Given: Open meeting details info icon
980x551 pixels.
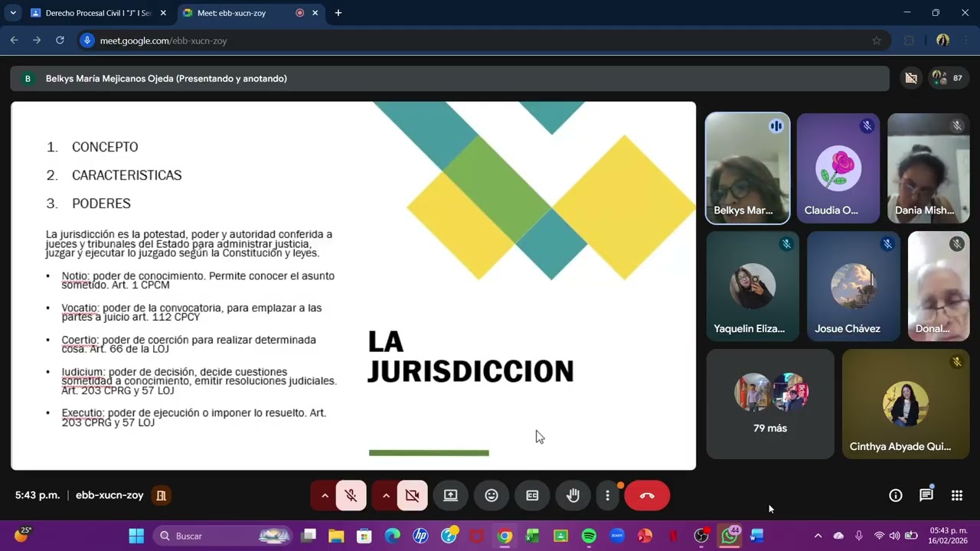Looking at the screenshot, I should click(895, 495).
